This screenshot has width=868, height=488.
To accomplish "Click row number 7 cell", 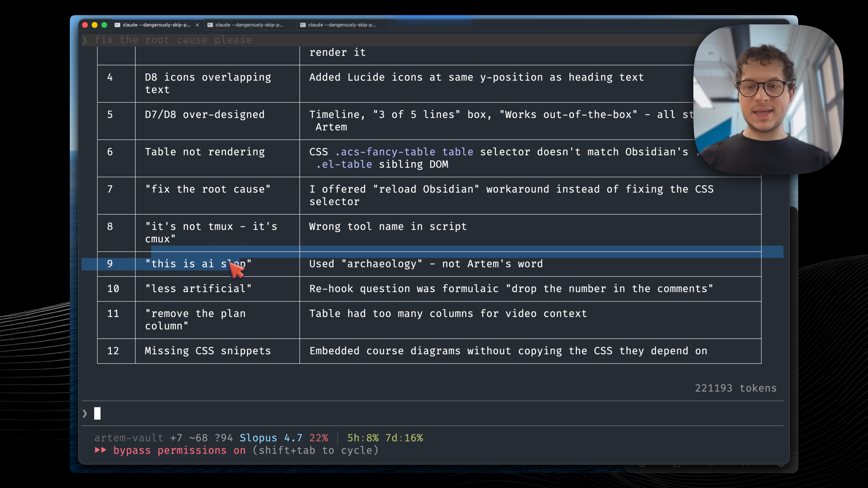I will click(116, 195).
